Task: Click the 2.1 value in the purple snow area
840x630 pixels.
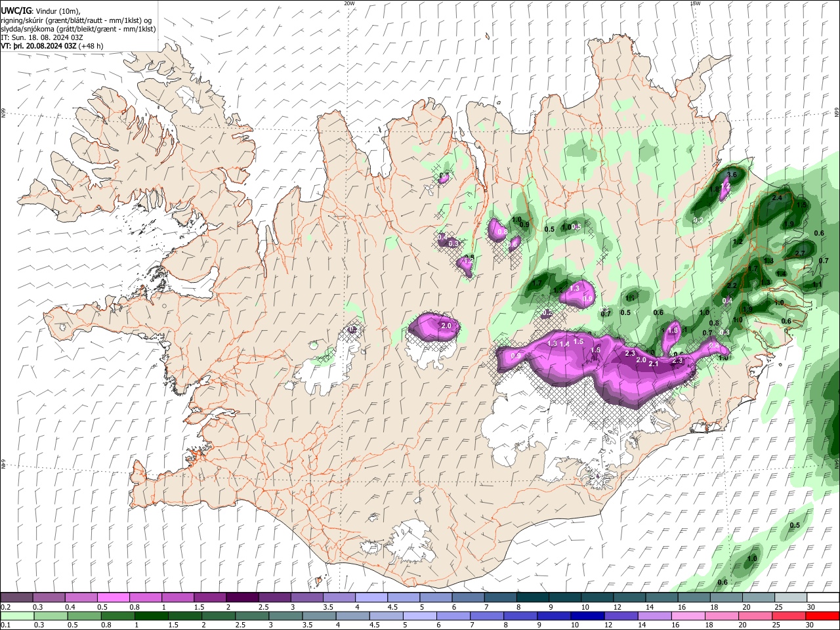Action: pos(654,364)
